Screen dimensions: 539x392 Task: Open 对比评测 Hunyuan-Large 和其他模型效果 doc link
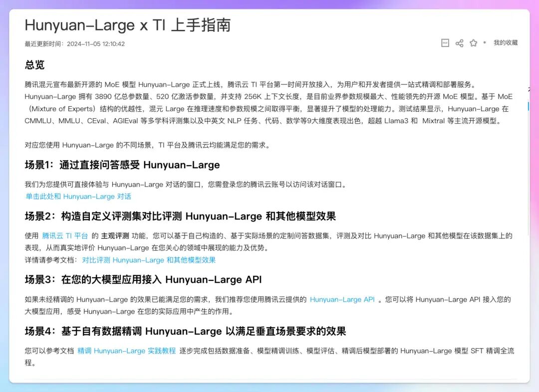tap(149, 260)
